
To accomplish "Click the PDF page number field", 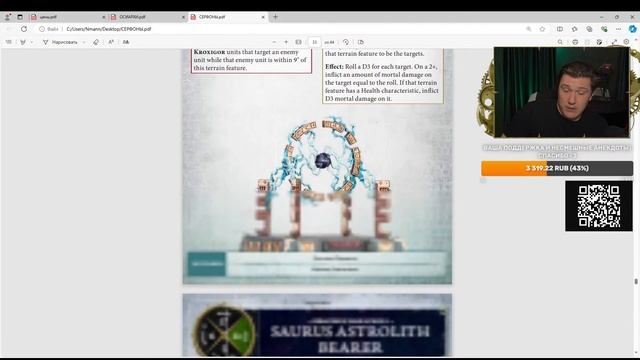I will [314, 42].
